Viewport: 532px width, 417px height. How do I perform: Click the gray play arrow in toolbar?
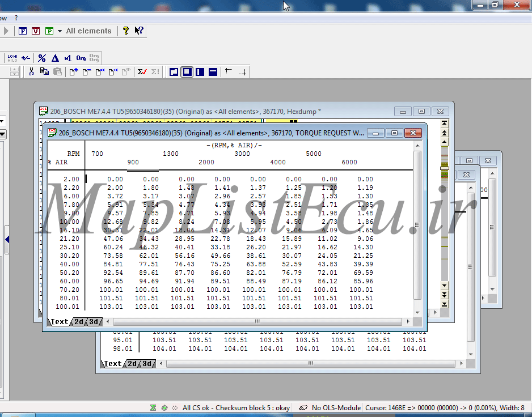point(6,31)
